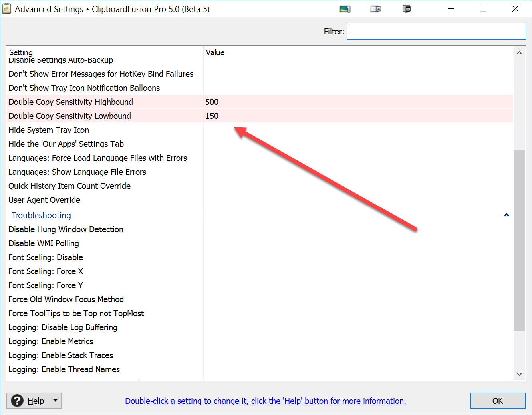This screenshot has height=415, width=532.
Task: Click the vertical scrollbar thumb
Action: pos(519,240)
